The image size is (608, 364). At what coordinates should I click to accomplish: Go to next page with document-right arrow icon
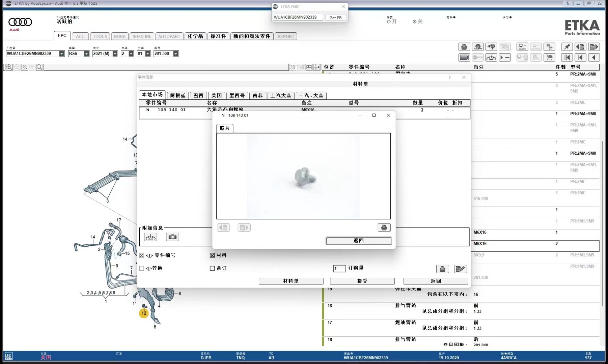pyautogui.click(x=594, y=47)
